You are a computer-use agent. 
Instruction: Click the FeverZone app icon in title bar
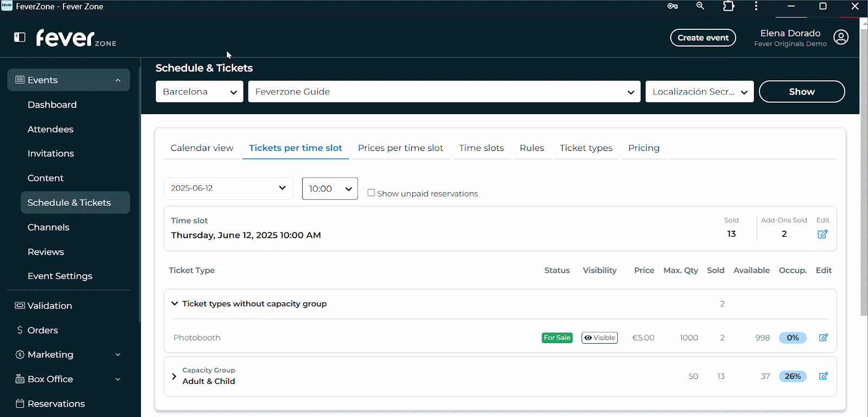point(7,5)
